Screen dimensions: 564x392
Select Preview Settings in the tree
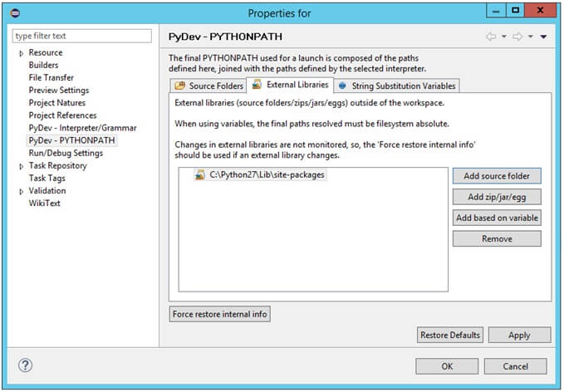point(59,91)
